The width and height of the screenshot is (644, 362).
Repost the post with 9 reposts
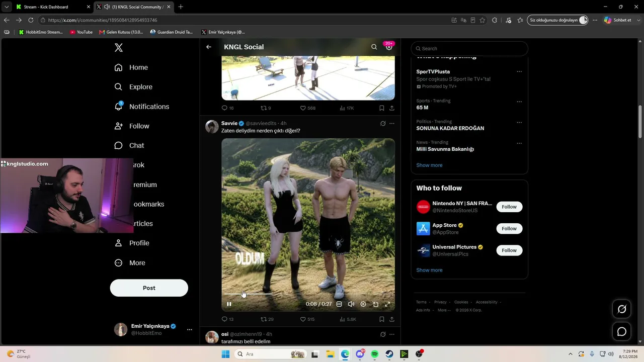[x=266, y=108]
